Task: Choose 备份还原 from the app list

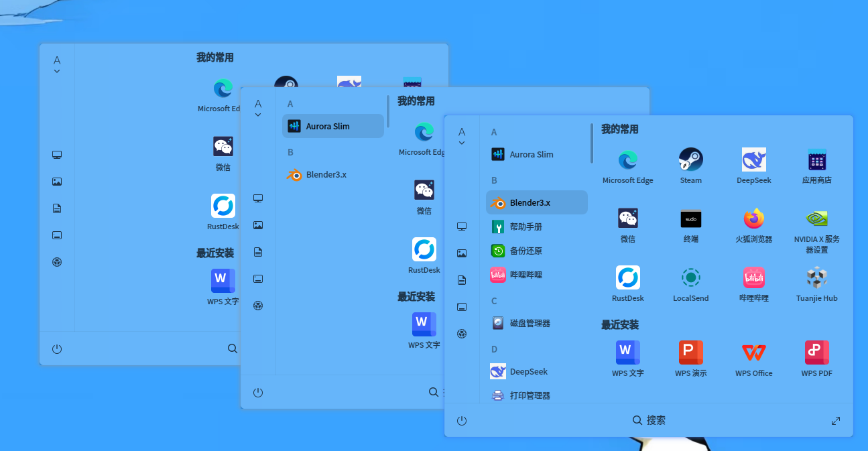Action: pos(536,251)
